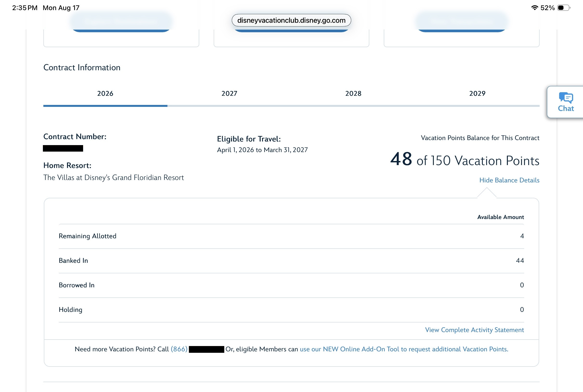583x392 pixels.
Task: Open the NEW Online Add-On Tool link
Action: click(x=404, y=349)
